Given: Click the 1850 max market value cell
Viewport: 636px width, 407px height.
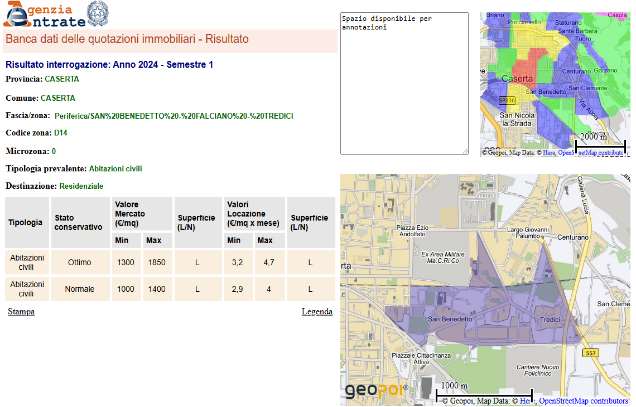Looking at the screenshot, I should [x=154, y=262].
